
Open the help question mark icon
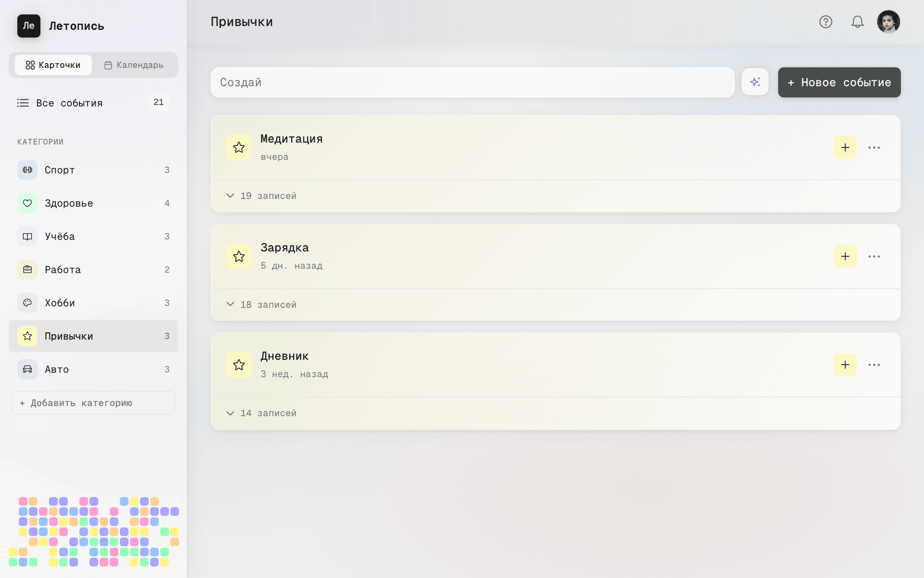click(x=825, y=22)
